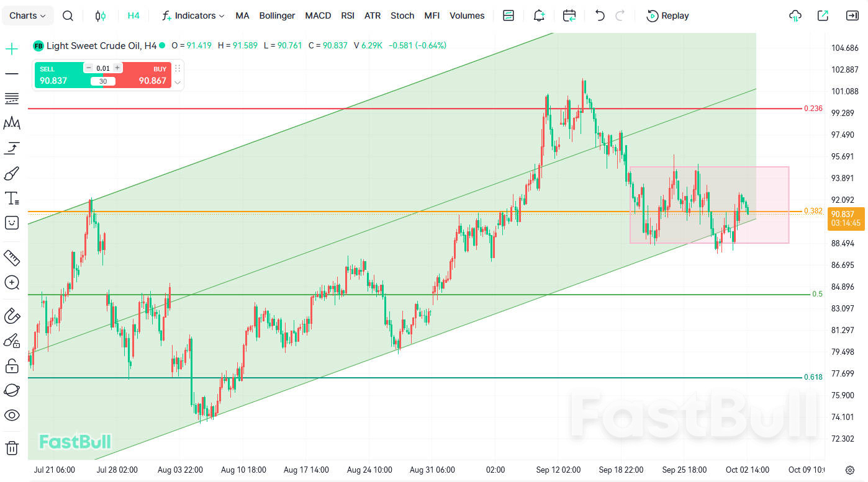The image size is (868, 482).
Task: Open the economic calendar icon
Action: pyautogui.click(x=569, y=16)
